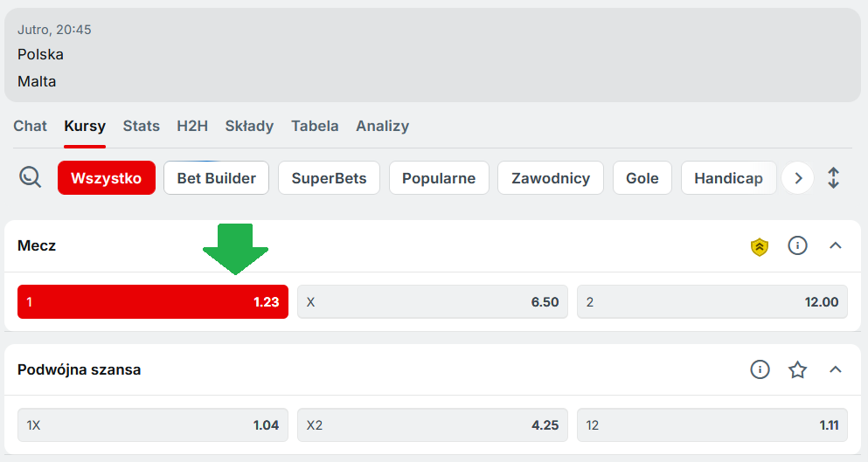The width and height of the screenshot is (868, 462).
Task: Collapse the Mecz market section
Action: click(x=835, y=246)
